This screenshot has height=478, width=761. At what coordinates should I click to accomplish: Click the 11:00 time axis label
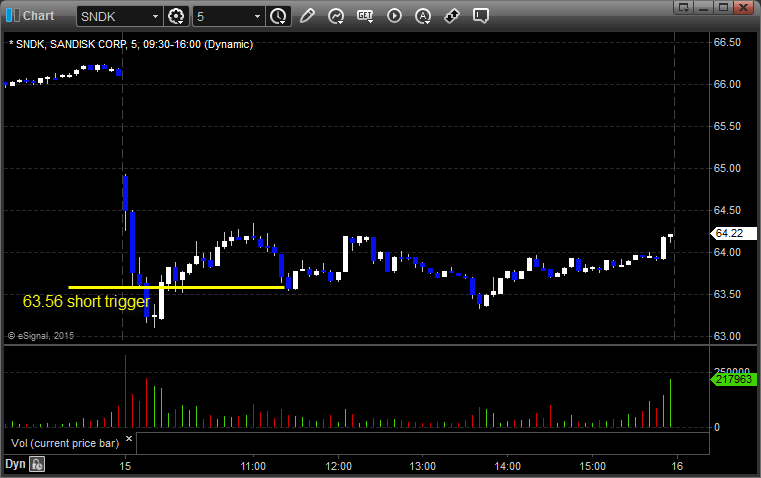pyautogui.click(x=253, y=467)
